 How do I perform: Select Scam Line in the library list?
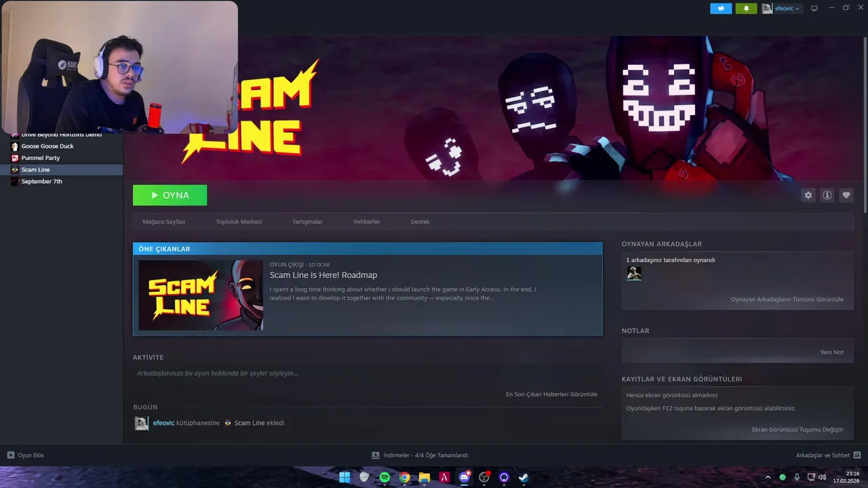pos(61,169)
